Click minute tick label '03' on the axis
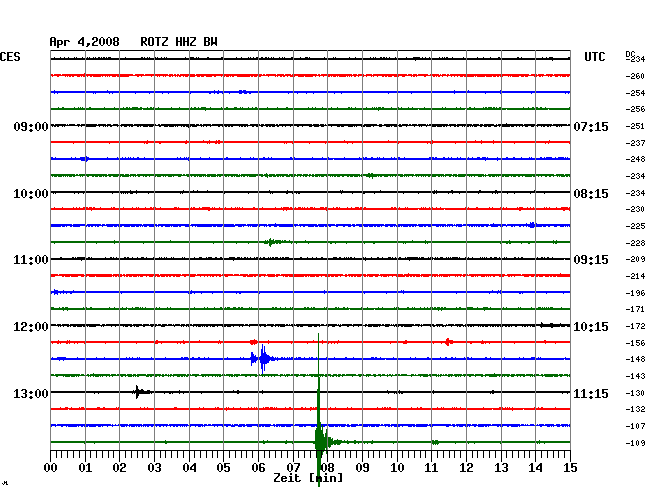The height and width of the screenshot is (494, 650). click(154, 468)
